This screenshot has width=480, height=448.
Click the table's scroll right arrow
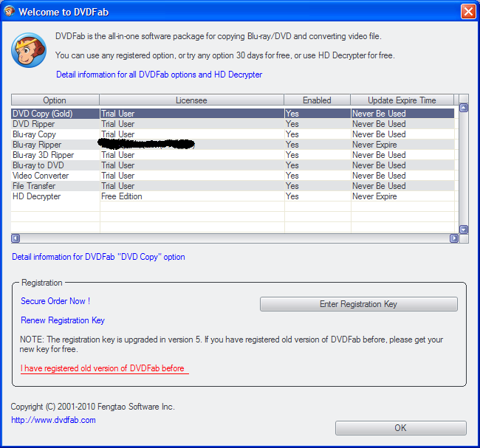(454, 238)
